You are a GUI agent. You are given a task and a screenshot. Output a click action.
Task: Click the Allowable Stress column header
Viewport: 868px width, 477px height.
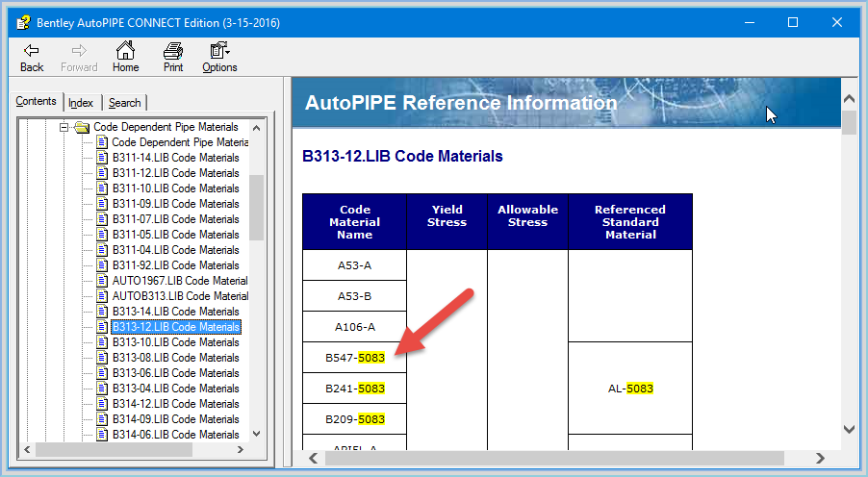tap(527, 222)
